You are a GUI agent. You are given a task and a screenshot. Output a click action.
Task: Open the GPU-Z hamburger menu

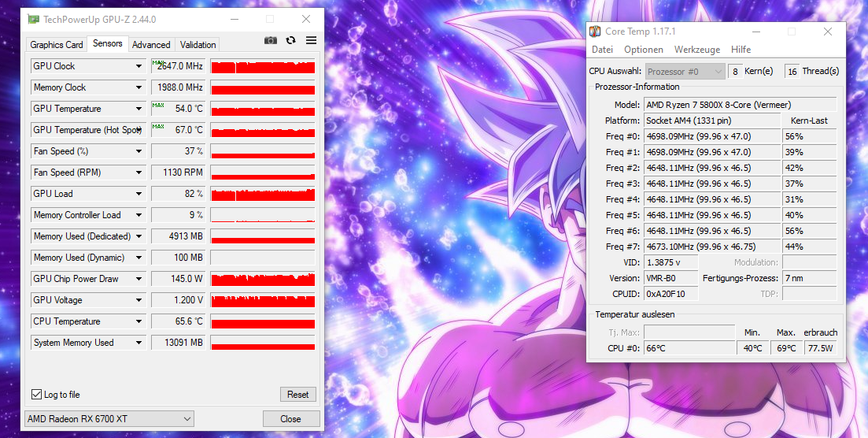click(x=311, y=40)
